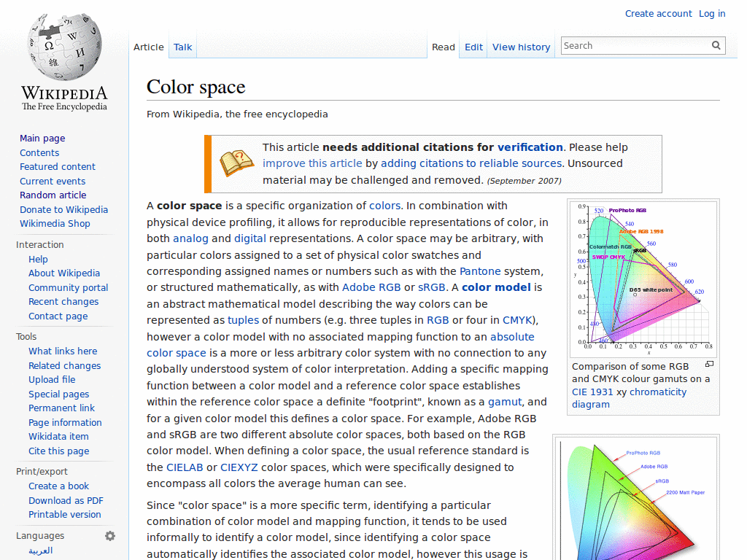Click the Interaction sidebar heading

pyautogui.click(x=39, y=245)
